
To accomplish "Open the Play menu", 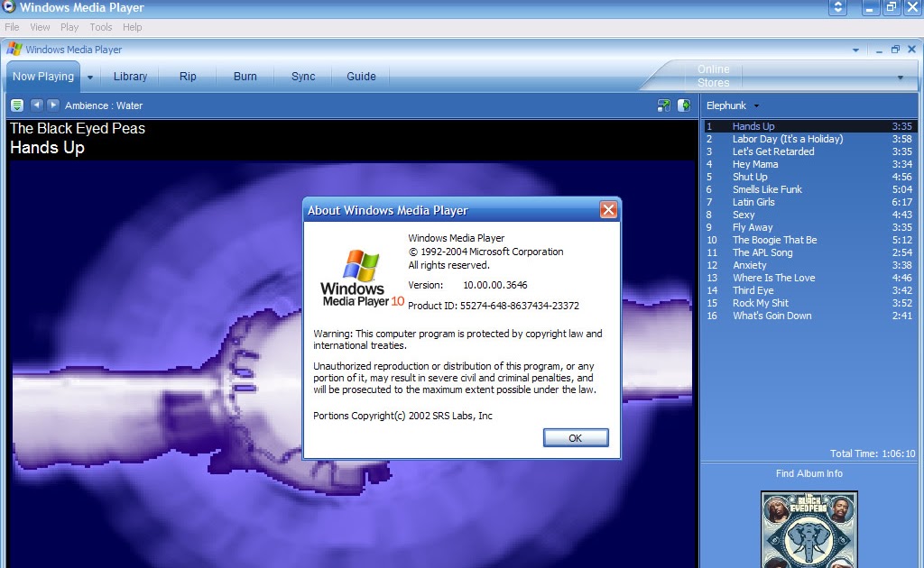I will tap(69, 27).
